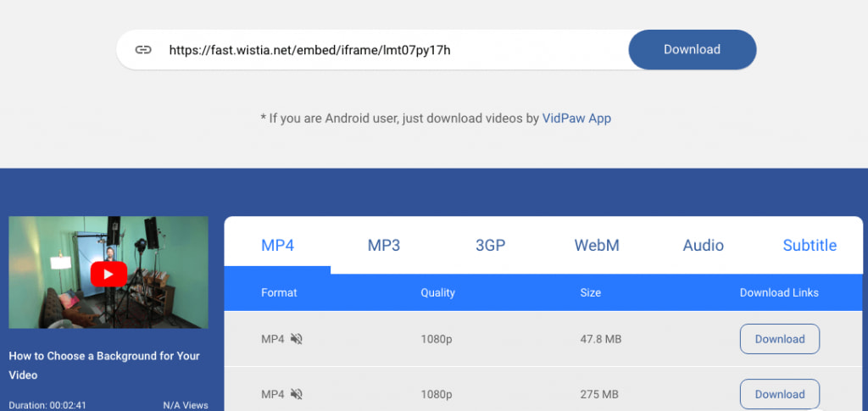This screenshot has width=868, height=411.
Task: Click the N/A Views text
Action: coord(186,405)
